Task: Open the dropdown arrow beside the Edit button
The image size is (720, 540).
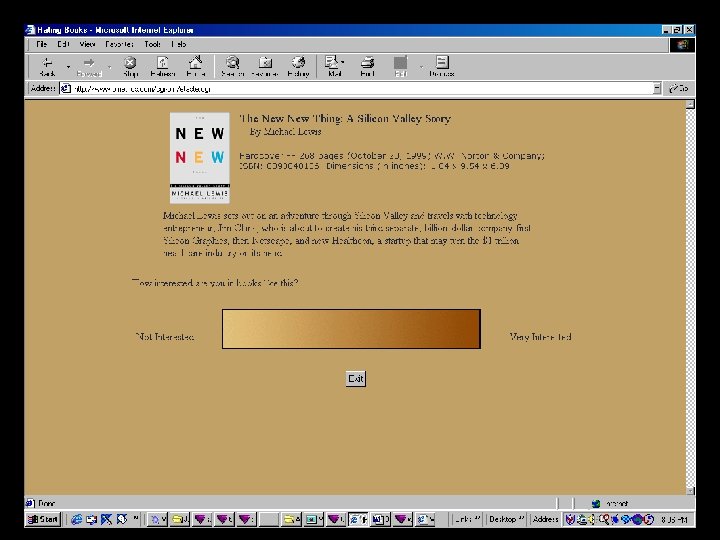Action: click(421, 67)
